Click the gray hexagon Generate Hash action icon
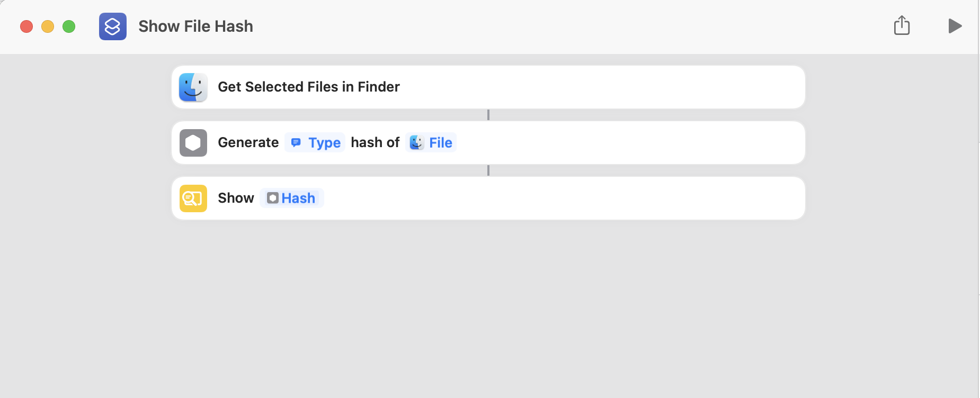 [x=193, y=143]
